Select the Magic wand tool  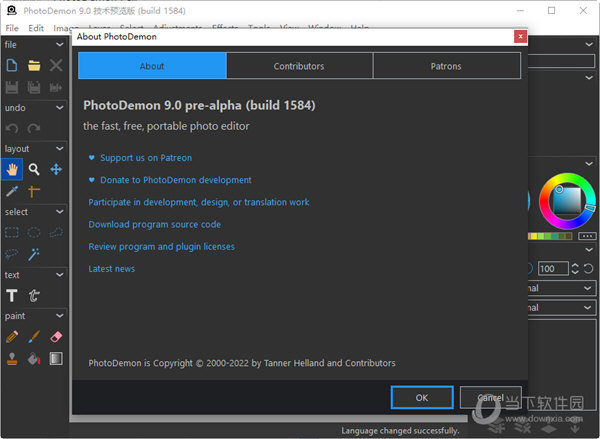(34, 254)
